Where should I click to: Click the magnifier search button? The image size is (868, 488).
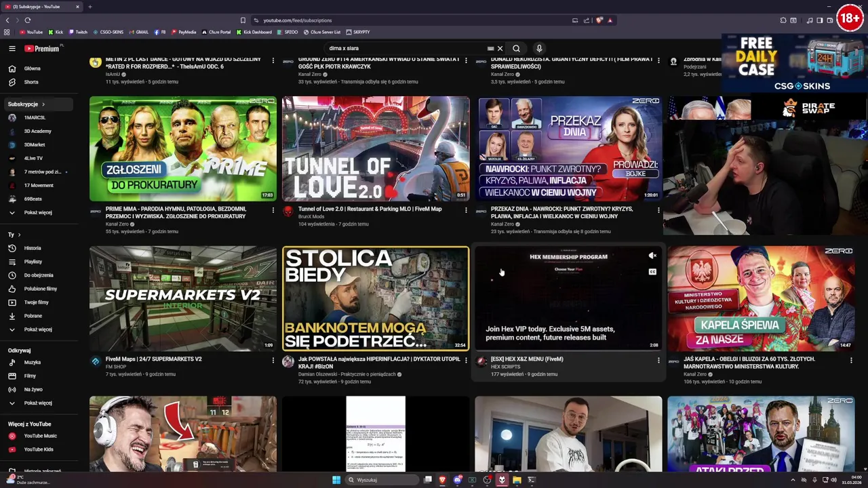point(516,48)
